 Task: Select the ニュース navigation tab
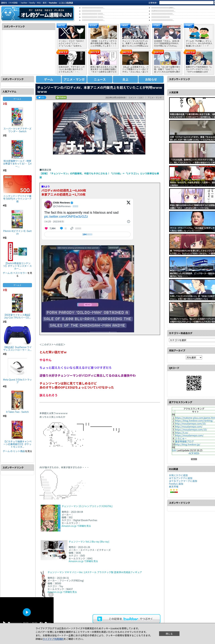100,79
